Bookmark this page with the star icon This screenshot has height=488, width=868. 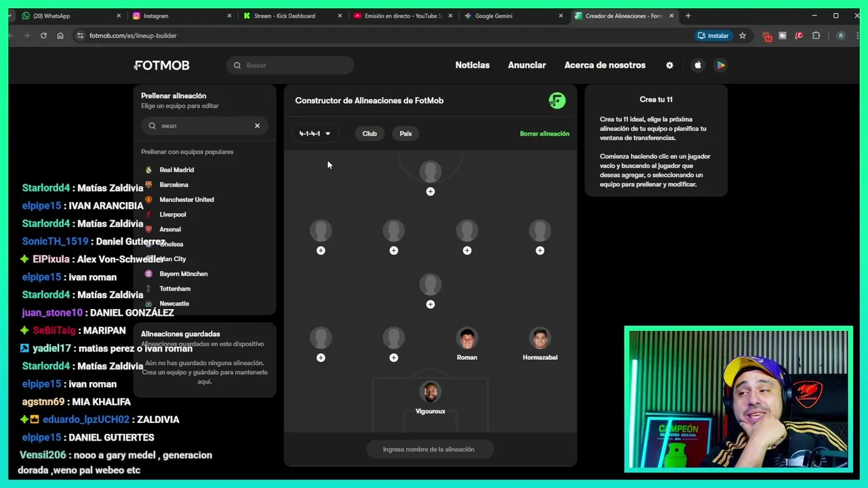tap(743, 35)
